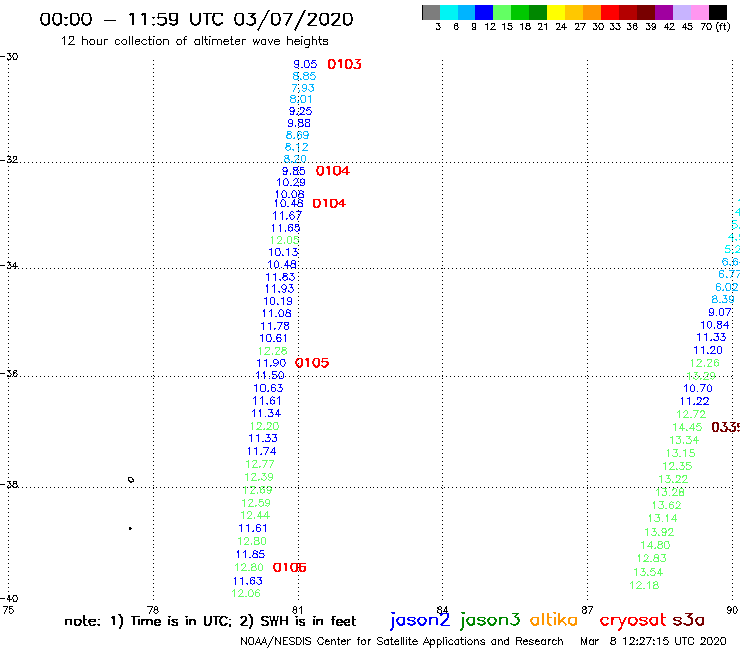740x650 pixels.
Task: Click the value 8.39 on the right track
Action: tap(723, 299)
